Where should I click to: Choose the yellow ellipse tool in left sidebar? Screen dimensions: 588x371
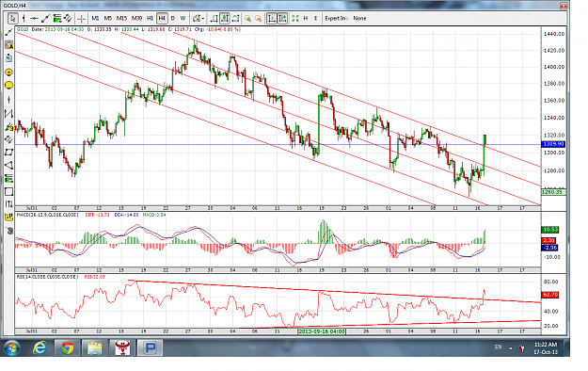[9, 86]
